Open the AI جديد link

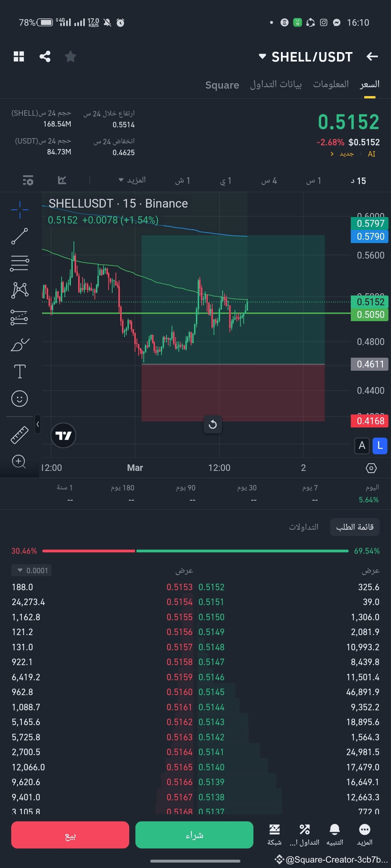pos(353,154)
